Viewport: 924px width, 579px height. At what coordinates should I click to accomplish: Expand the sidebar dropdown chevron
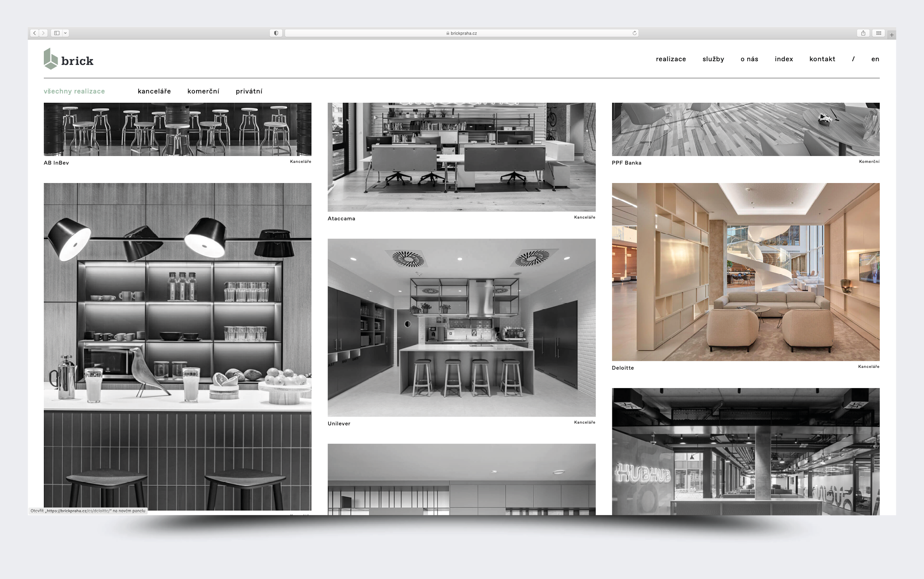65,33
